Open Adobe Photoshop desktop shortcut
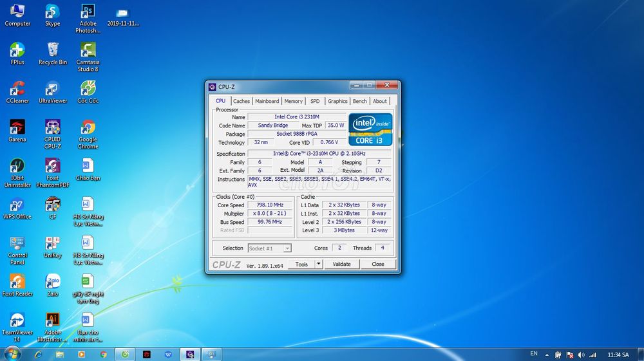 tap(88, 19)
